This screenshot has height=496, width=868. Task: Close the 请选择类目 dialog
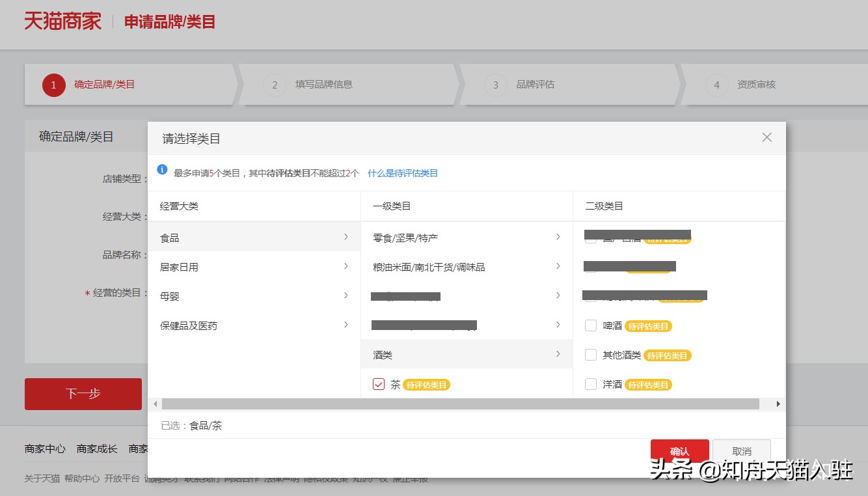tap(766, 137)
